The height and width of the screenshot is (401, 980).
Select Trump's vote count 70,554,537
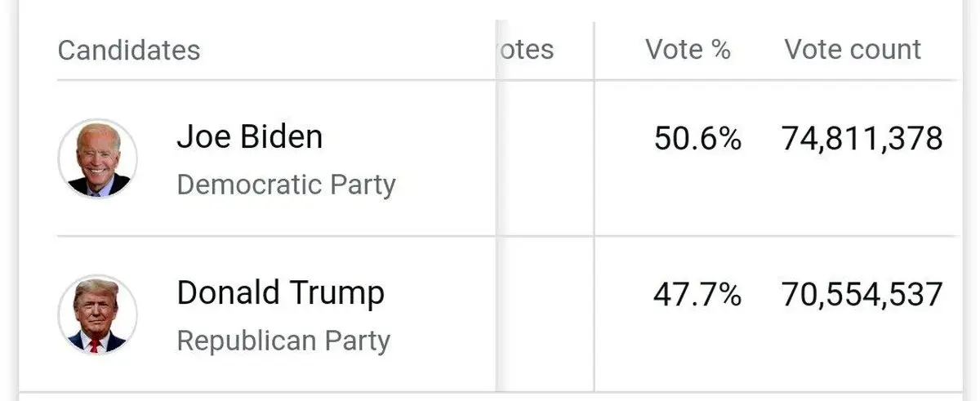coord(862,294)
